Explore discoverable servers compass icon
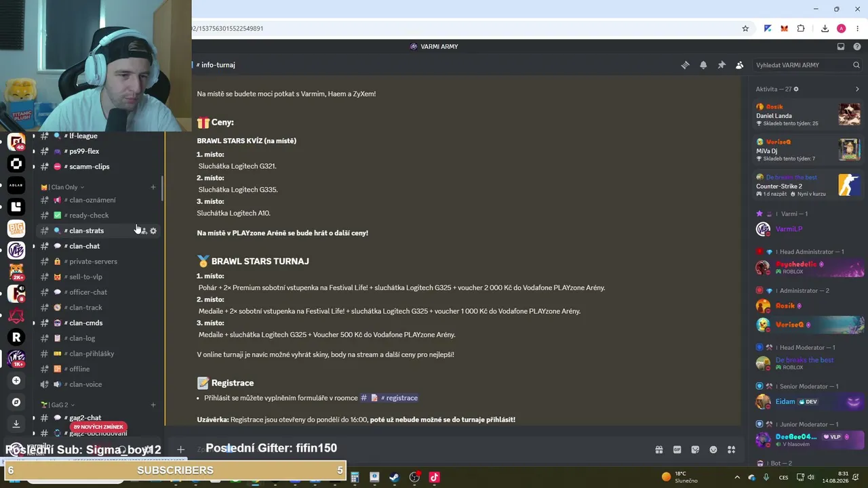Viewport: 868px width, 488px height. (x=16, y=402)
